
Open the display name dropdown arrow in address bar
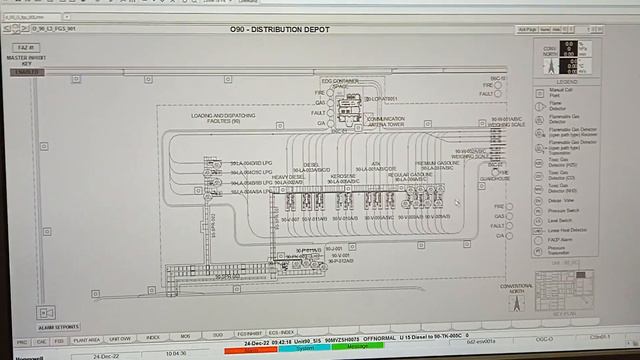point(67,17)
